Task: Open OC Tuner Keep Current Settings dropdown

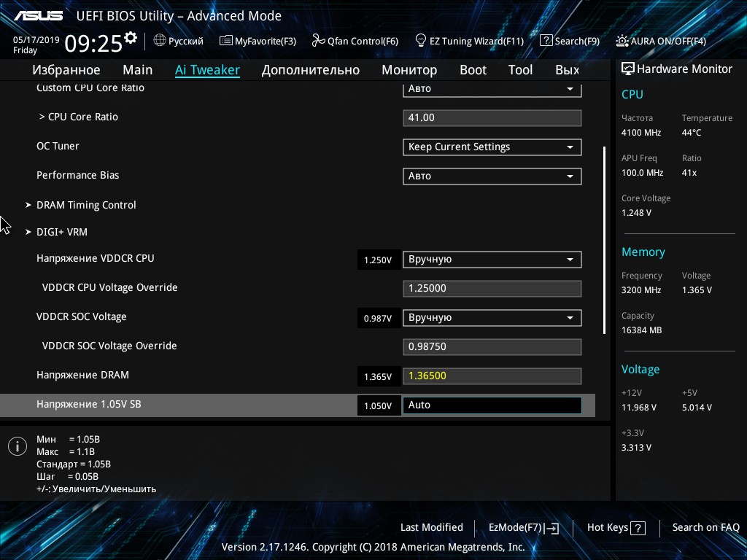Action: pyautogui.click(x=492, y=147)
